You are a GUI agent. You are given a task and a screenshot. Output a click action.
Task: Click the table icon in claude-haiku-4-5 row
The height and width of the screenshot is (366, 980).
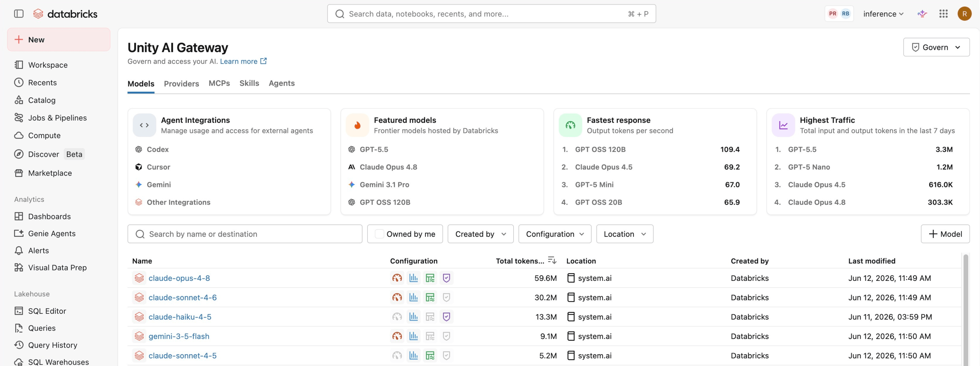click(x=430, y=317)
